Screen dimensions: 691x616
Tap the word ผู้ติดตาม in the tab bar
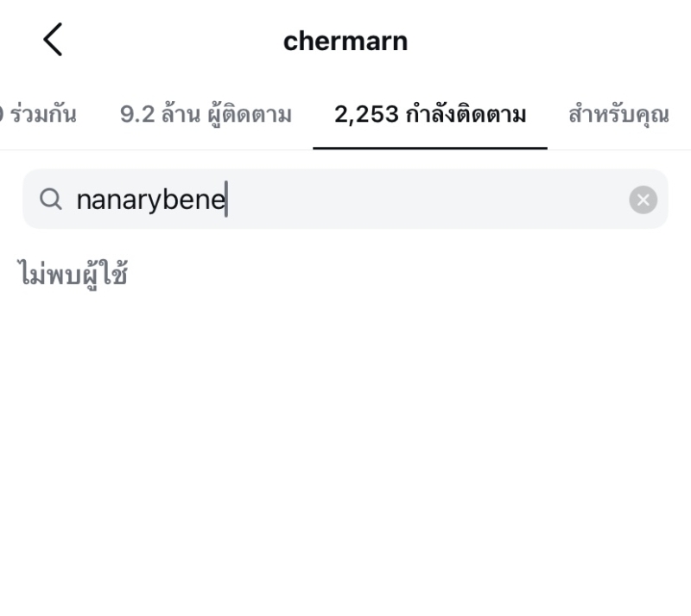(249, 114)
